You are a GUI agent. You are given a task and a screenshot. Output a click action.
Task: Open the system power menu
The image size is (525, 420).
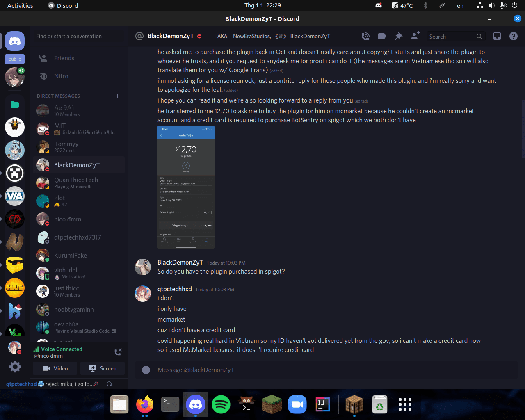(x=514, y=5)
